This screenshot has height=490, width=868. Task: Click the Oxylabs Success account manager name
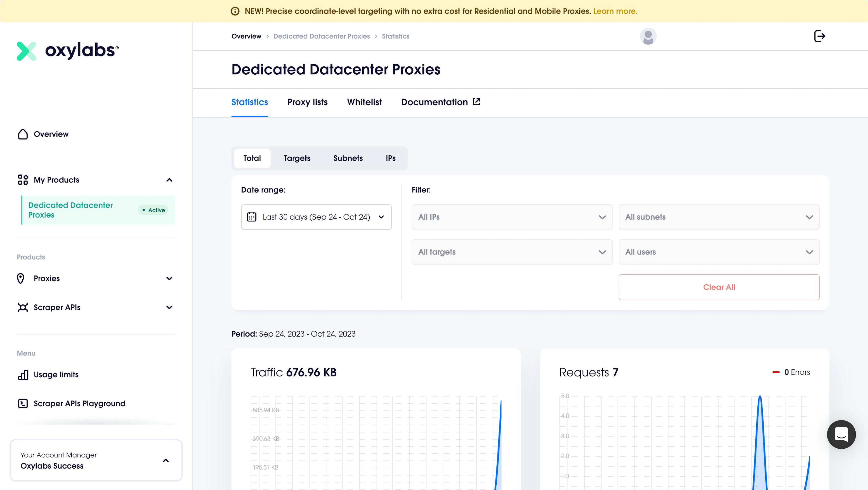click(x=52, y=466)
